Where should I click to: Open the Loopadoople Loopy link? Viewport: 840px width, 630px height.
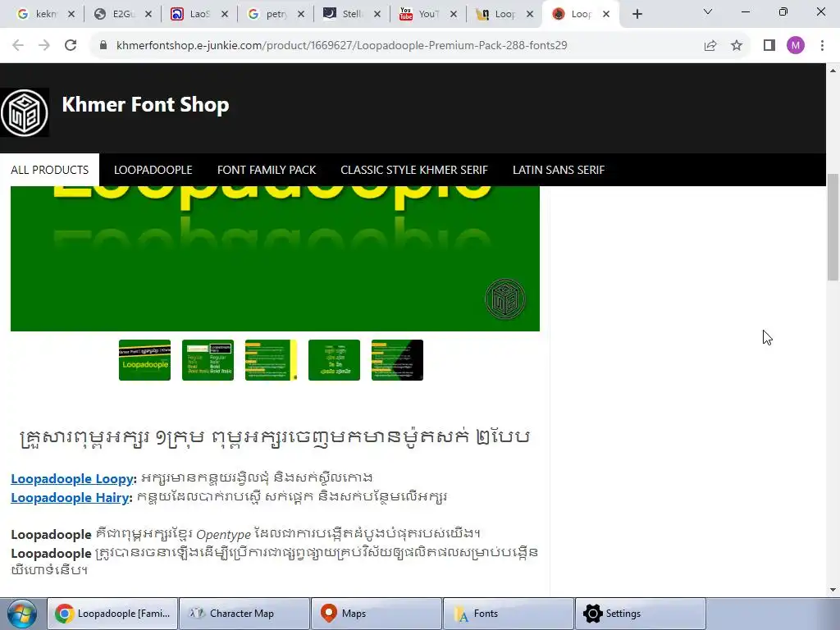(x=72, y=478)
